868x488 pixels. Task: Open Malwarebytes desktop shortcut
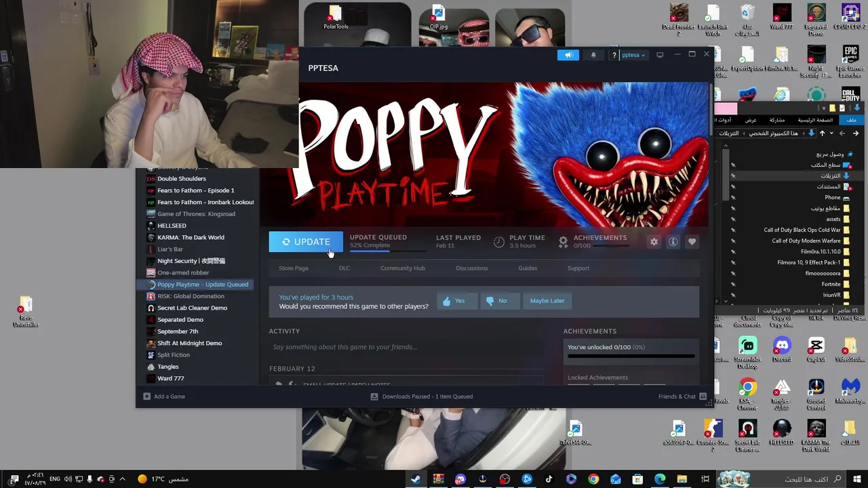click(x=850, y=391)
